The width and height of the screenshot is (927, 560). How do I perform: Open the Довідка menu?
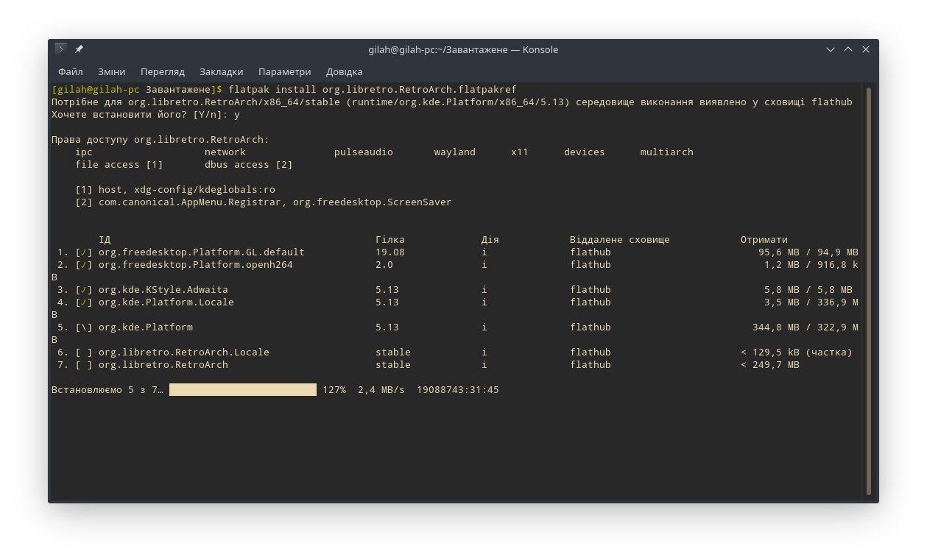click(x=344, y=71)
